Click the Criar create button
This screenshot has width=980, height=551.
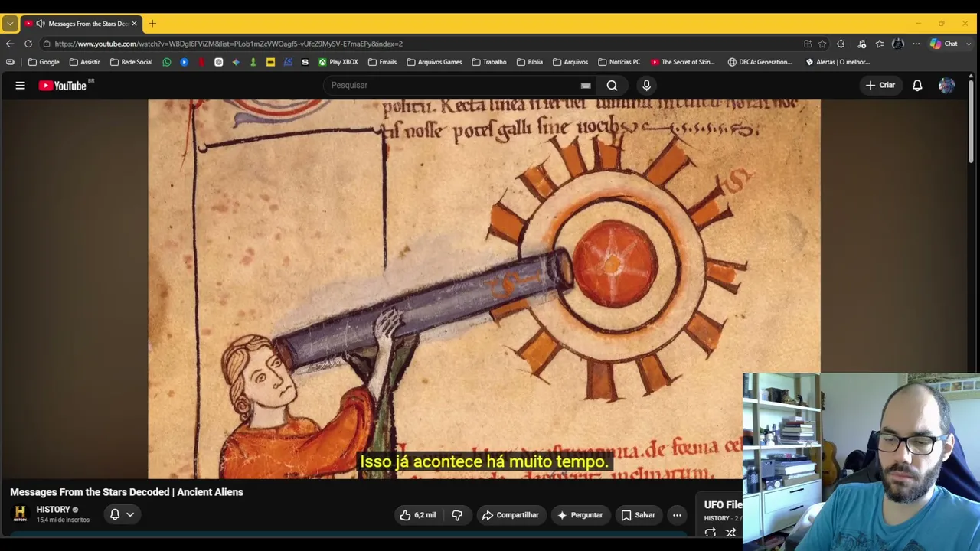[x=880, y=86]
